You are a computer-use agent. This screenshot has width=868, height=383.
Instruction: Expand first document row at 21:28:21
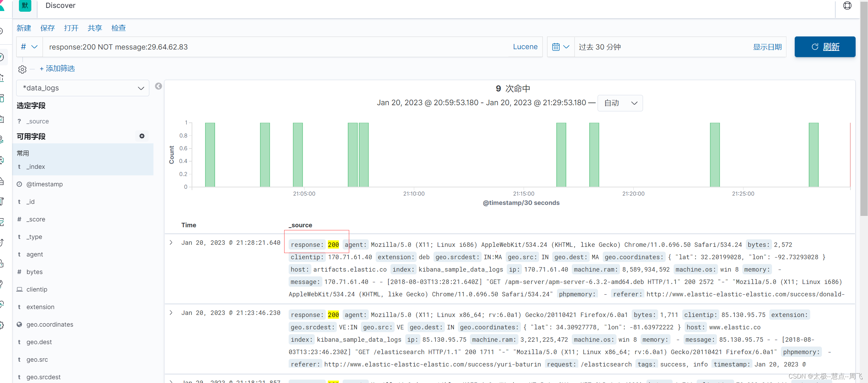pyautogui.click(x=171, y=243)
